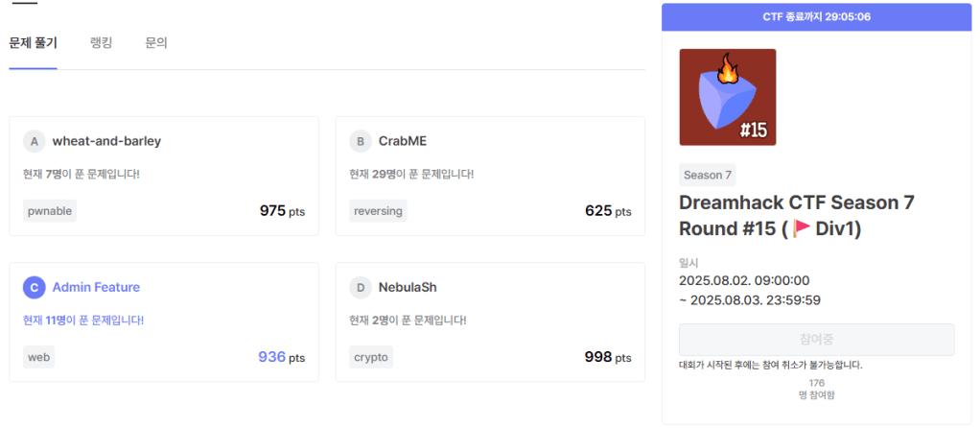Click the reversing category tag
This screenshot has height=428, width=980.
(x=378, y=211)
